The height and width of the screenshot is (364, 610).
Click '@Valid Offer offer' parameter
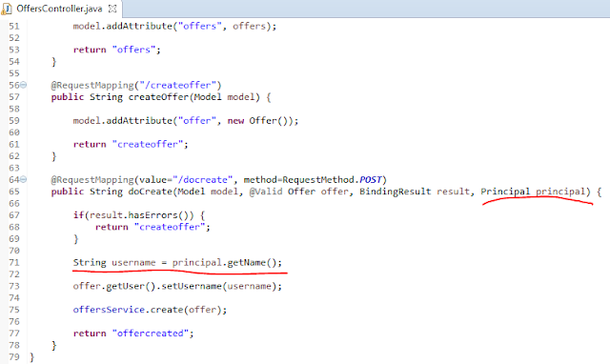[x=298, y=192]
